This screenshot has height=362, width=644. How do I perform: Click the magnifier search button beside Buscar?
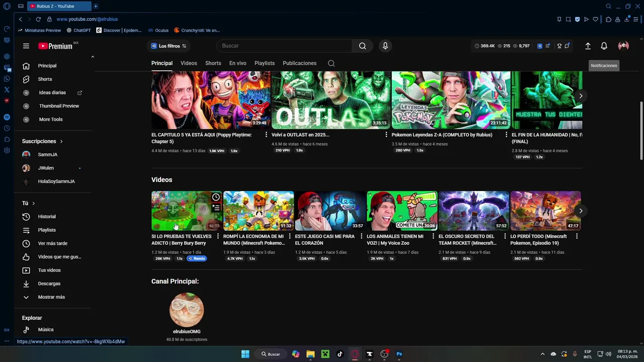(362, 46)
